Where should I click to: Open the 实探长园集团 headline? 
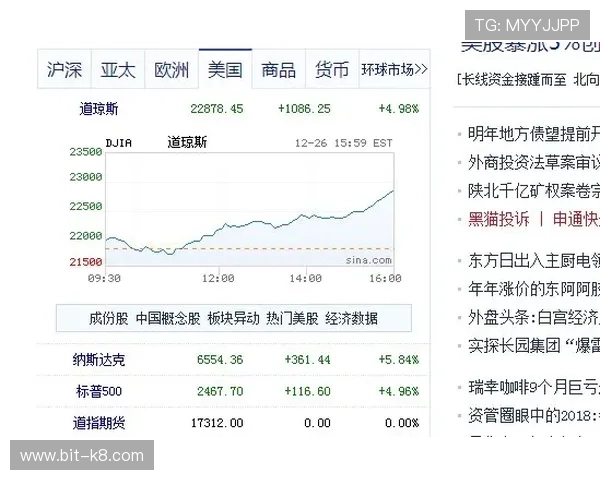point(534,346)
